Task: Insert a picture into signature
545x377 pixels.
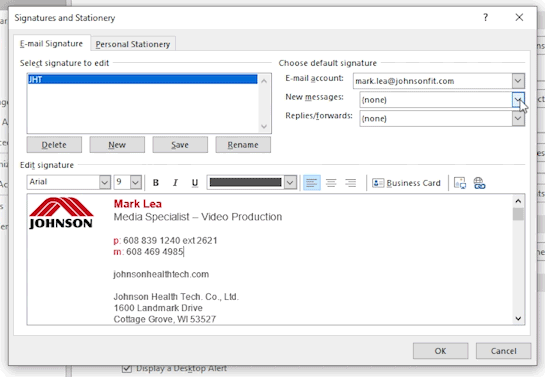Action: tap(460, 183)
